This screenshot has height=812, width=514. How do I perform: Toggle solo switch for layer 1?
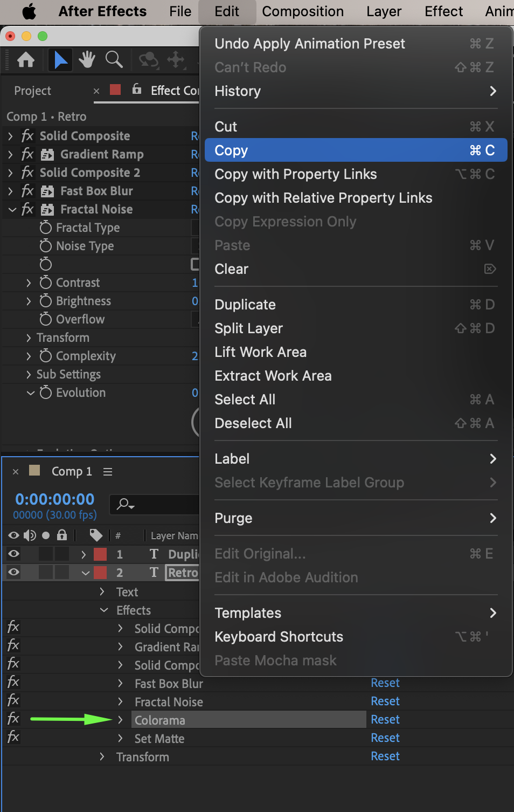[46, 554]
